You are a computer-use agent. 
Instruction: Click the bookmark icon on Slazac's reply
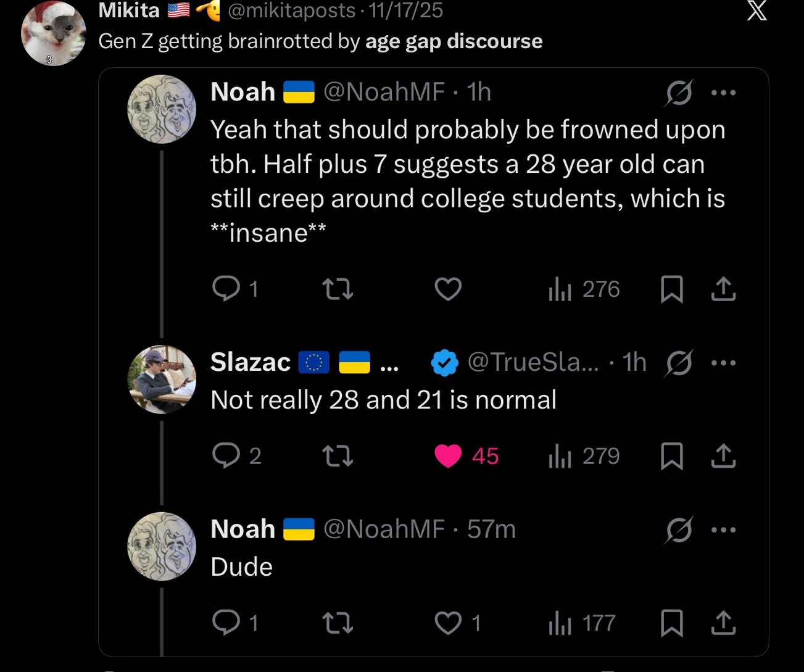[x=673, y=457]
